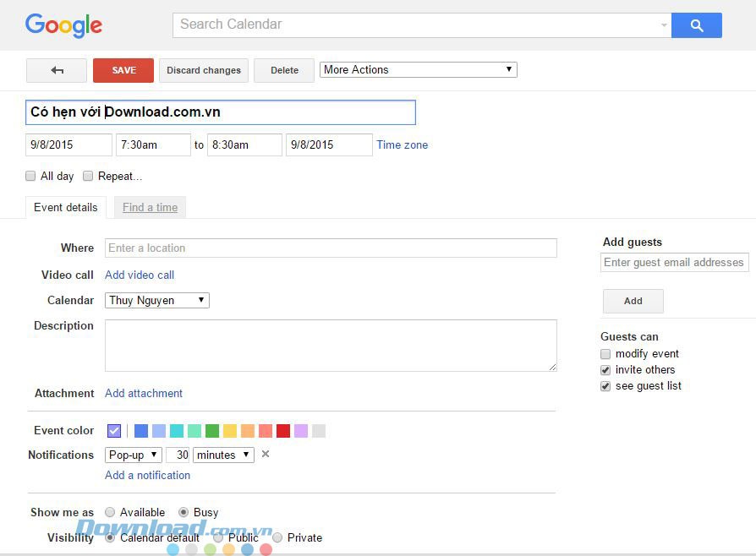Open the minutes unit dropdown

[x=223, y=455]
